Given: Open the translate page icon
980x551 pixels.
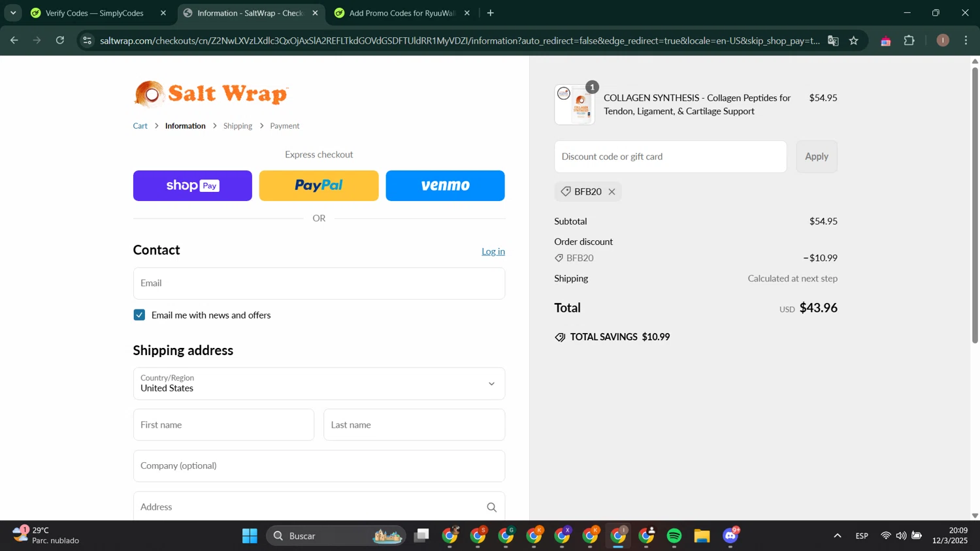Looking at the screenshot, I should [833, 40].
